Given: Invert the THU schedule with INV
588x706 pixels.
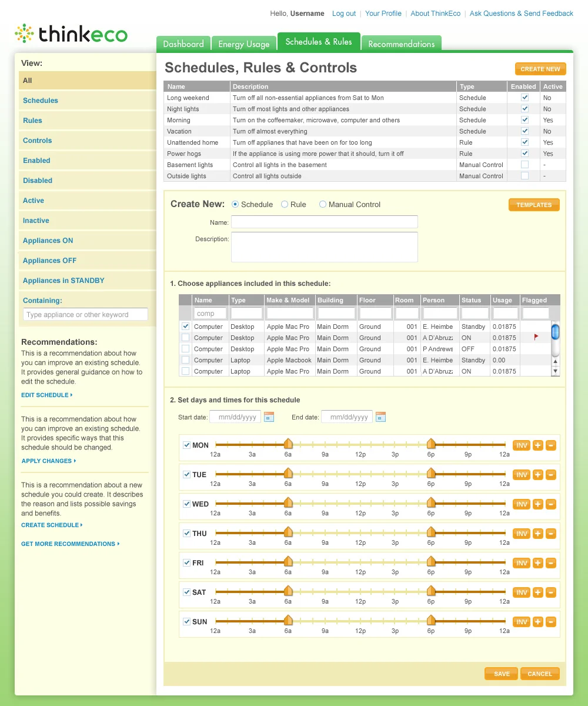Looking at the screenshot, I should 522,534.
